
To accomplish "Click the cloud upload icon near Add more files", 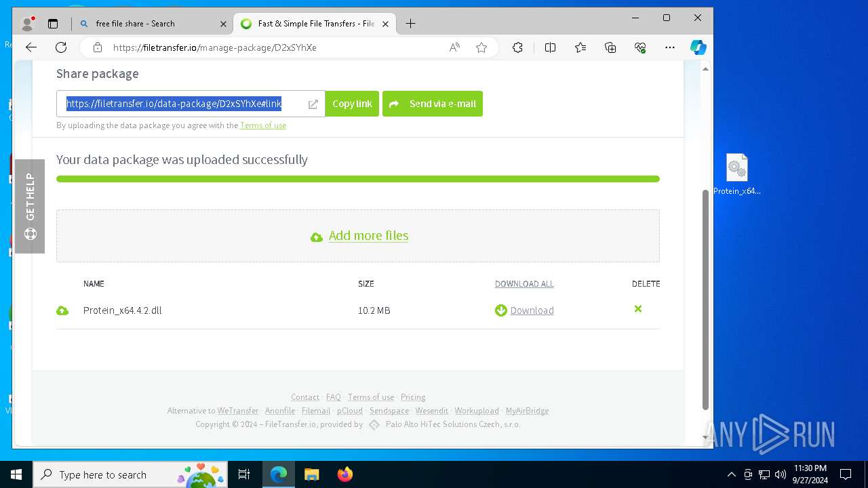I will [317, 237].
